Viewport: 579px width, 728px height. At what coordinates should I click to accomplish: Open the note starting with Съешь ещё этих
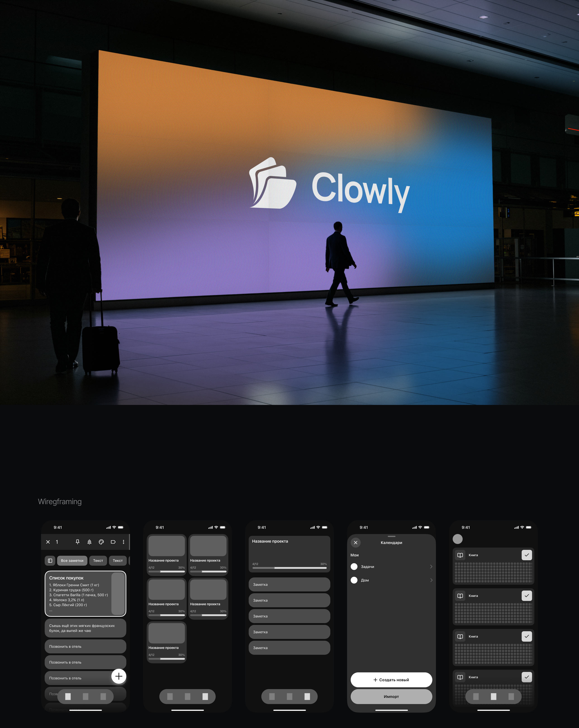pyautogui.click(x=85, y=628)
